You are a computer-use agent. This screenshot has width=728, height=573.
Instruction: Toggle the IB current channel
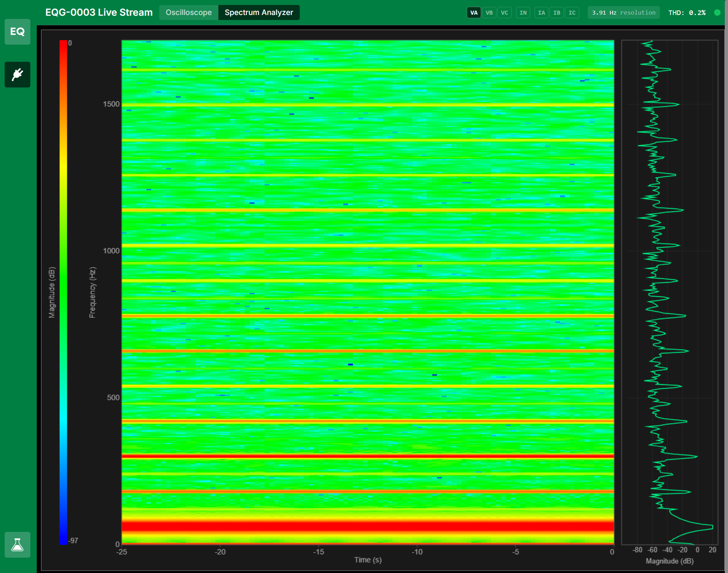pyautogui.click(x=557, y=13)
